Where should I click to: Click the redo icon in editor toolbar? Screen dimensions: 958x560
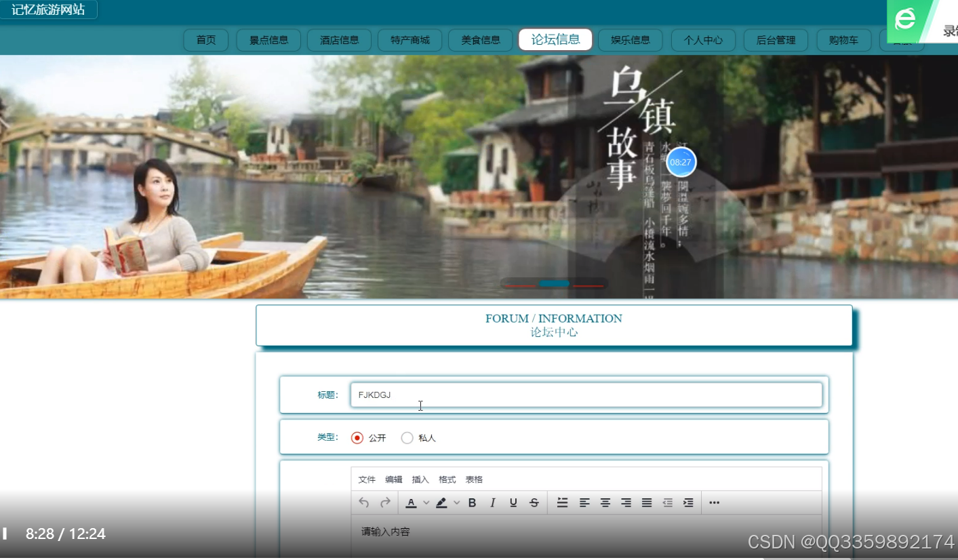click(x=385, y=502)
